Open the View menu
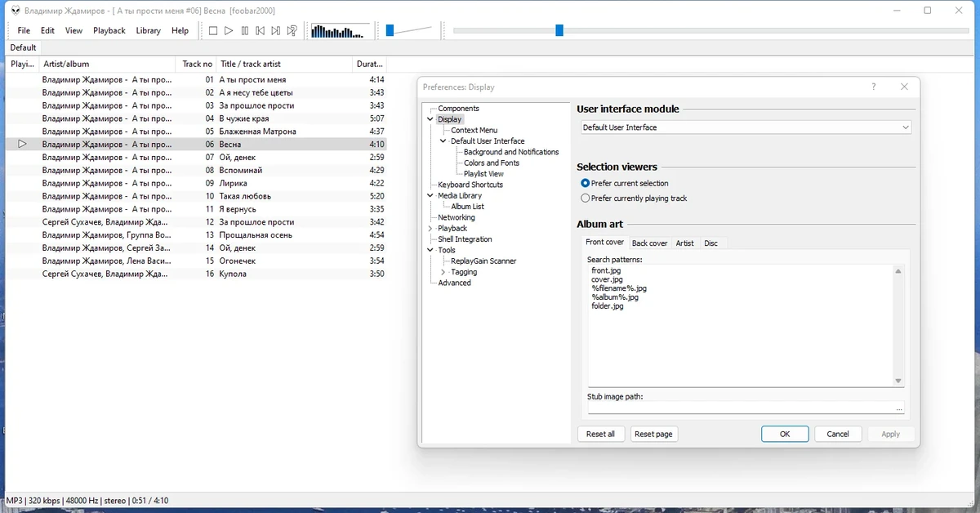 click(73, 31)
